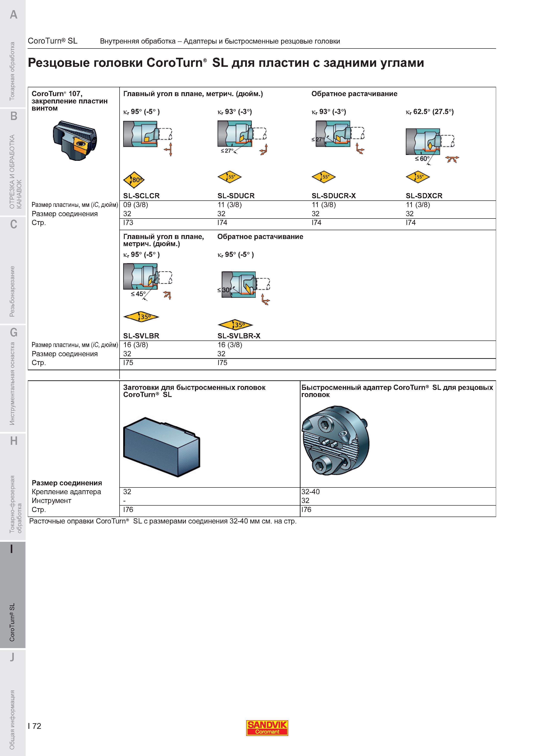Open section C Резьбонарезание tab
This screenshot has width=534, height=756.
tap(12, 270)
